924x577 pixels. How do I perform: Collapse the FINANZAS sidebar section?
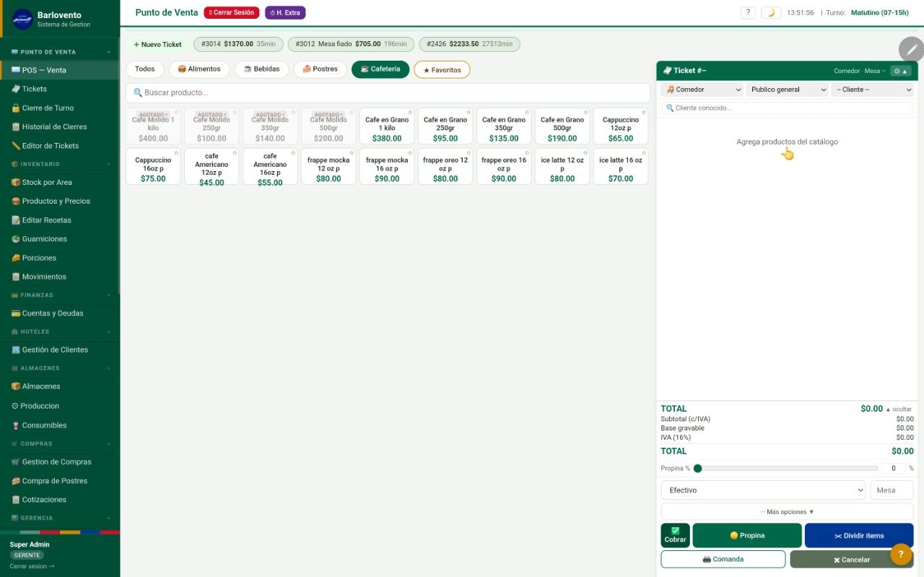coord(59,295)
